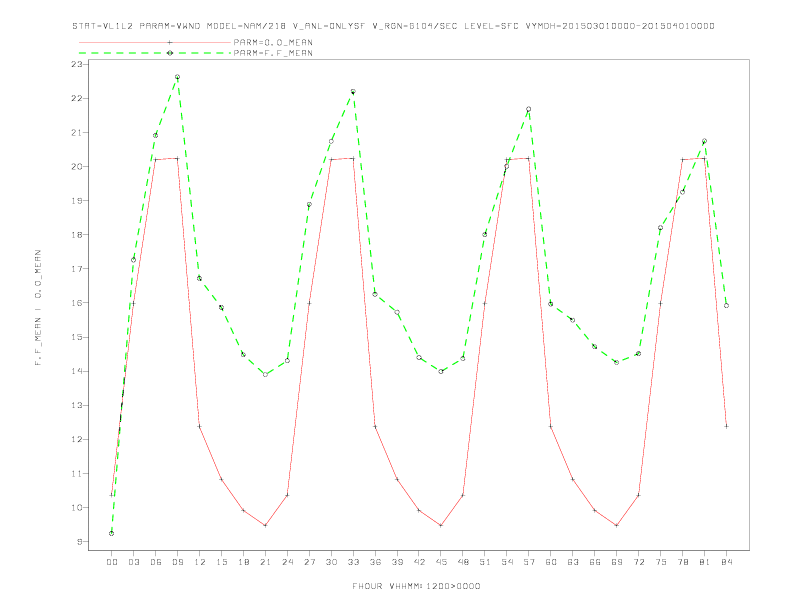The width and height of the screenshot is (792, 612).
Task: Click y-axis tick label 21
Action: tap(76, 132)
